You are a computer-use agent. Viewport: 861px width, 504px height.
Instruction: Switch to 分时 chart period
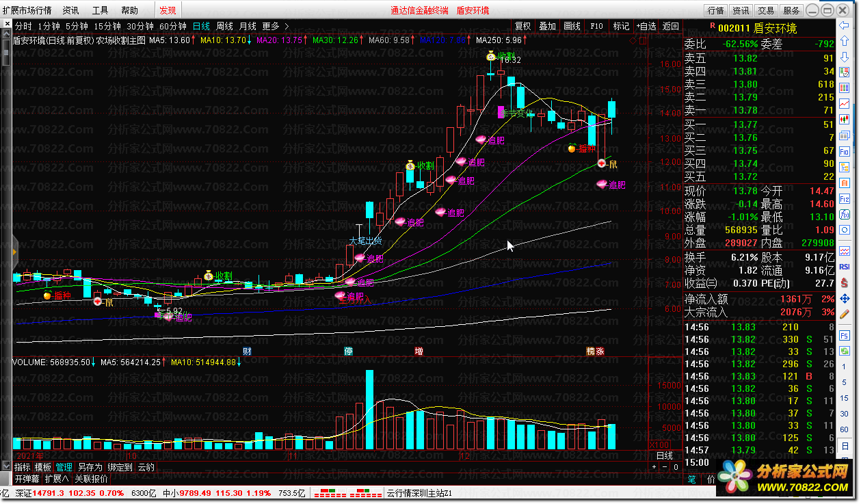[23, 26]
